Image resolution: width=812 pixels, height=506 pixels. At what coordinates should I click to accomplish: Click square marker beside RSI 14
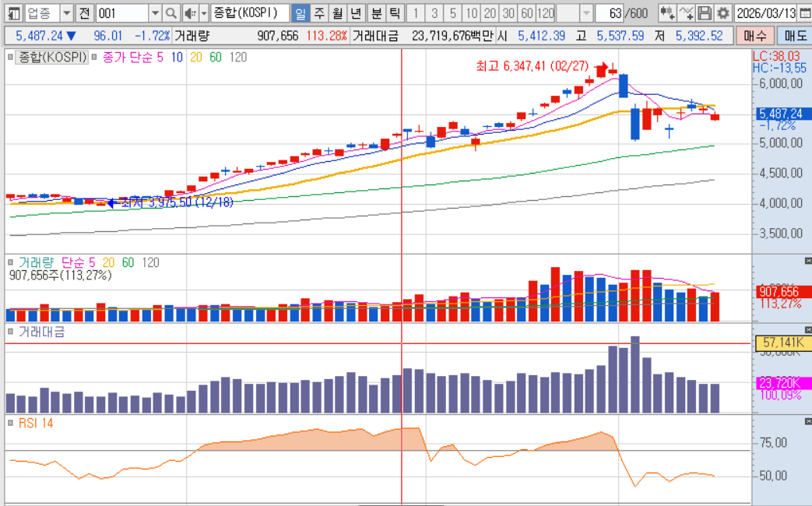click(x=10, y=423)
